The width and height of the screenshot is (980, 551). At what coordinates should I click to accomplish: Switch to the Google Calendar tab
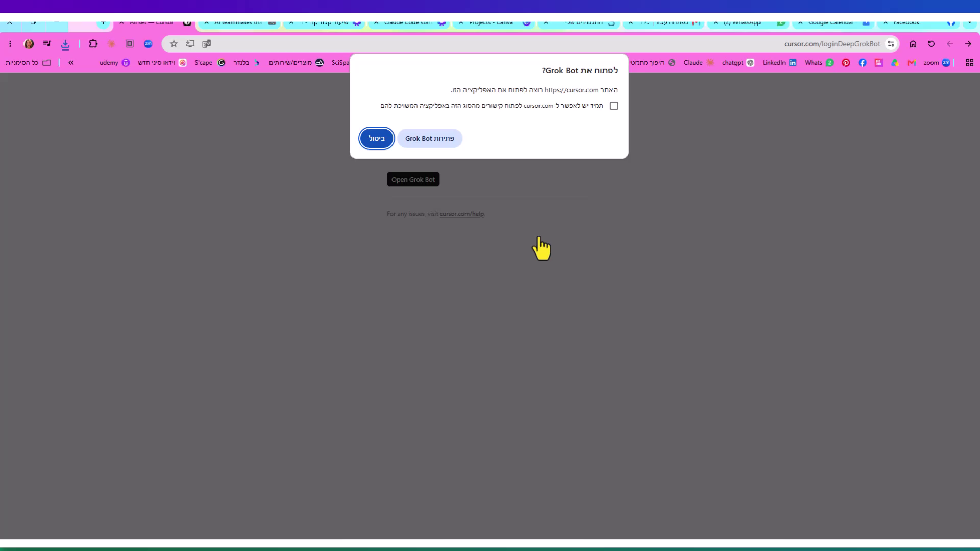point(832,23)
